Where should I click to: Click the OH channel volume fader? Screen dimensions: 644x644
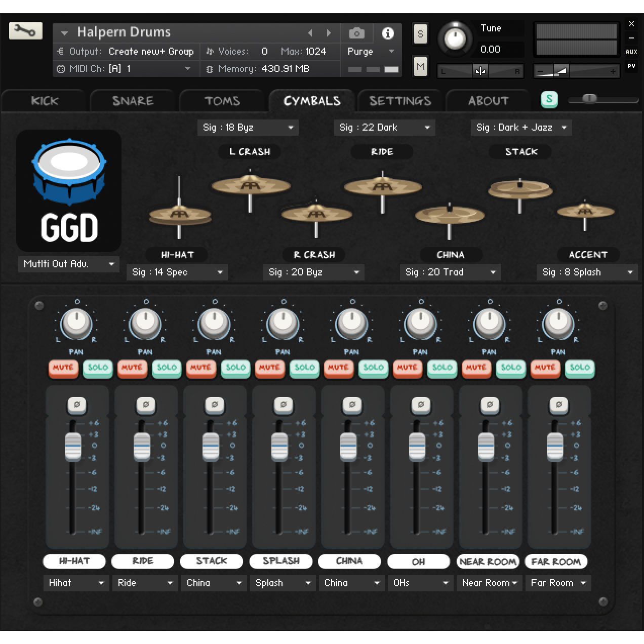(417, 447)
